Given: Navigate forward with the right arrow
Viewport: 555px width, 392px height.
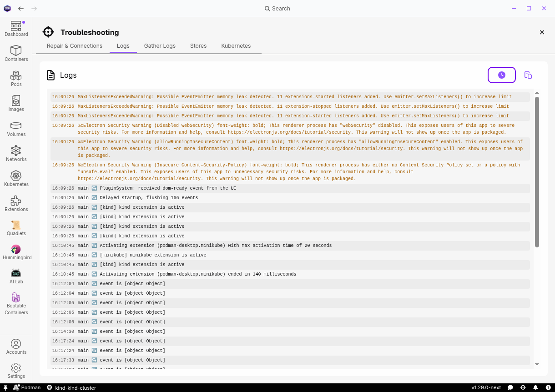Looking at the screenshot, I should tap(35, 9).
